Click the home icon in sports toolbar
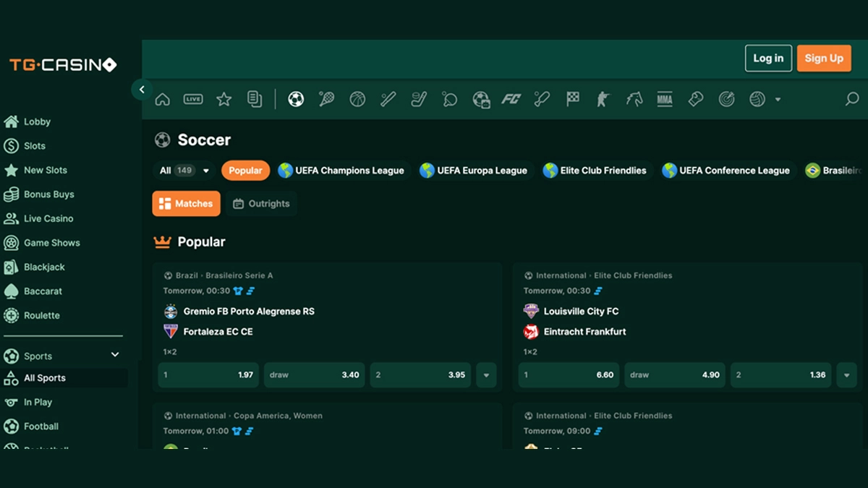This screenshot has width=868, height=488. point(162,100)
